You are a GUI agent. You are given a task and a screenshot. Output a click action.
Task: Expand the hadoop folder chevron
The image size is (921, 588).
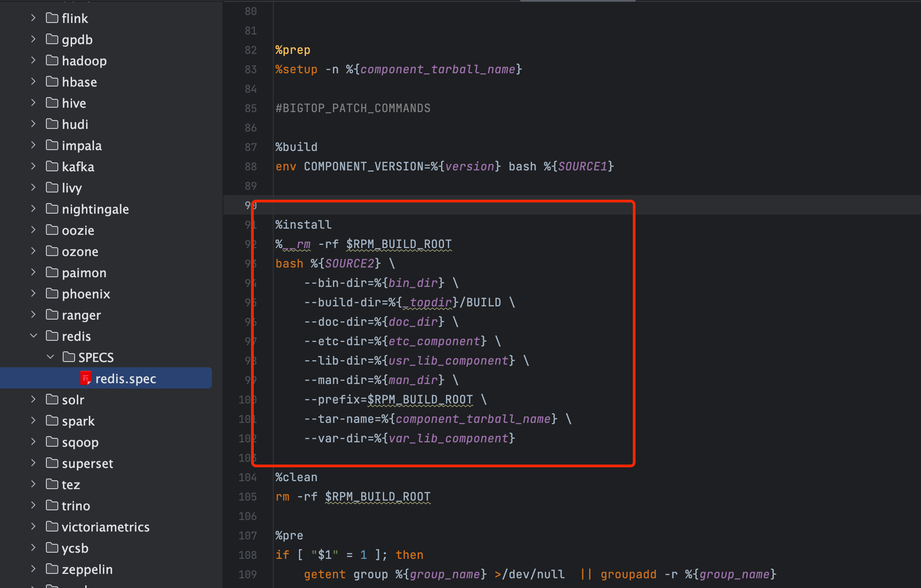click(33, 60)
